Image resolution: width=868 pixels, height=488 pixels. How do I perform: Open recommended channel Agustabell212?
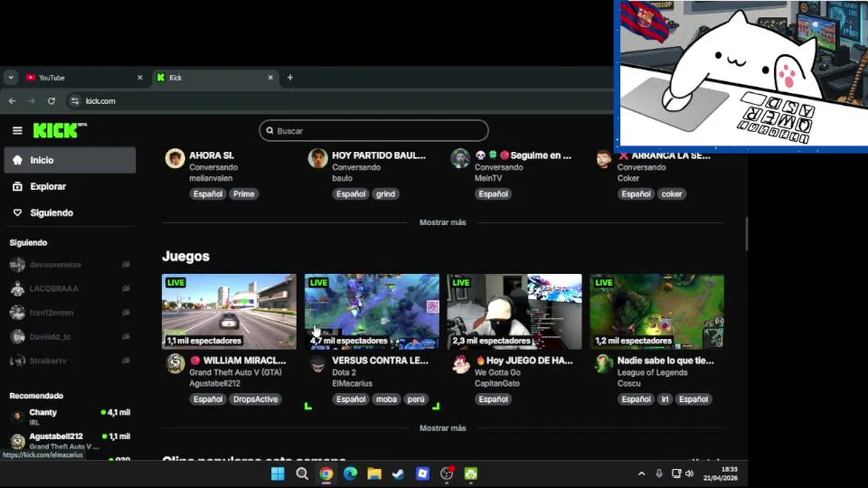tap(69, 441)
